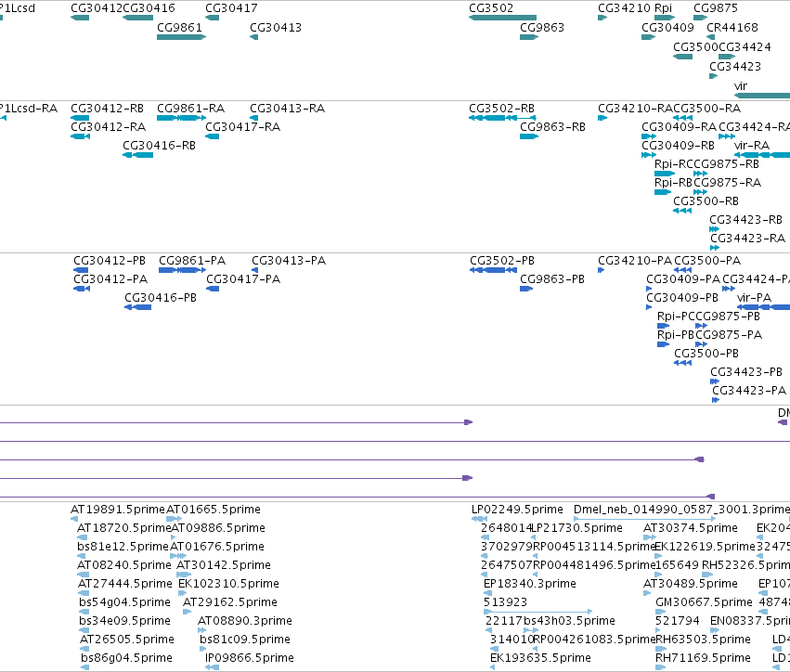
Task: Select the CG34210-PA protein label
Action: coord(635,261)
